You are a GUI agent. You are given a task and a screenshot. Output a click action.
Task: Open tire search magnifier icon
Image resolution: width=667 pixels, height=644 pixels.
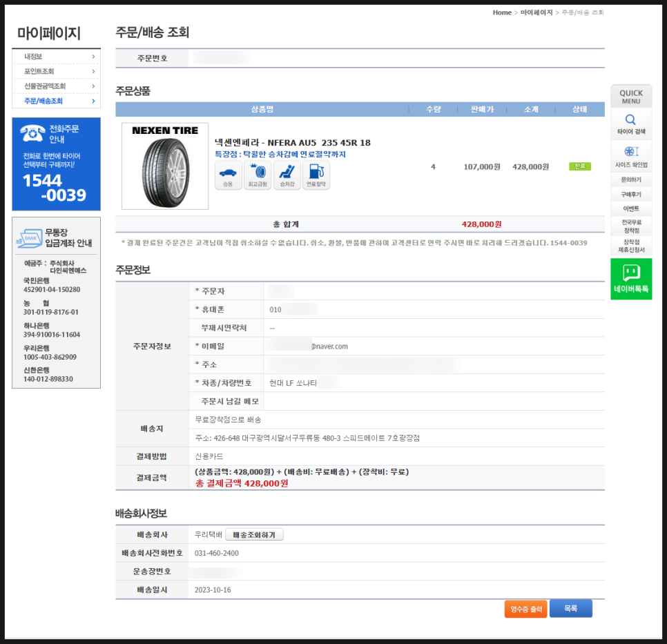(x=630, y=119)
